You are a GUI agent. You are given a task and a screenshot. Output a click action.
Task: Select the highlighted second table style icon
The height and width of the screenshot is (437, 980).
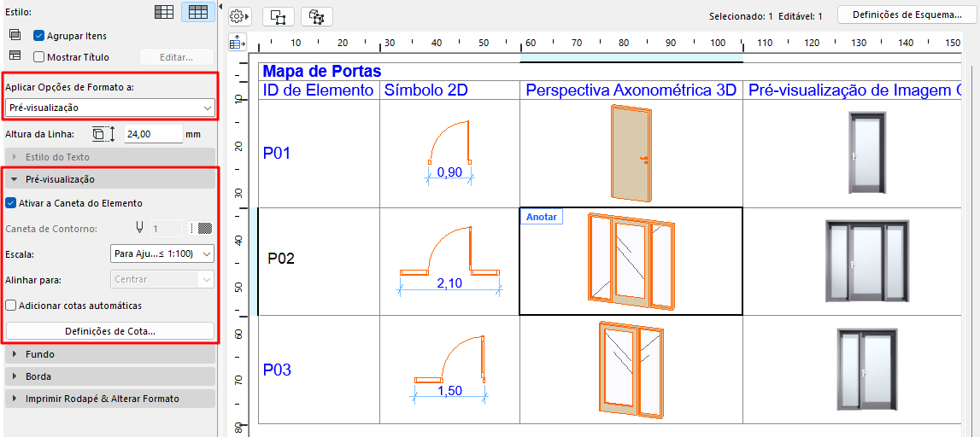[x=198, y=12]
